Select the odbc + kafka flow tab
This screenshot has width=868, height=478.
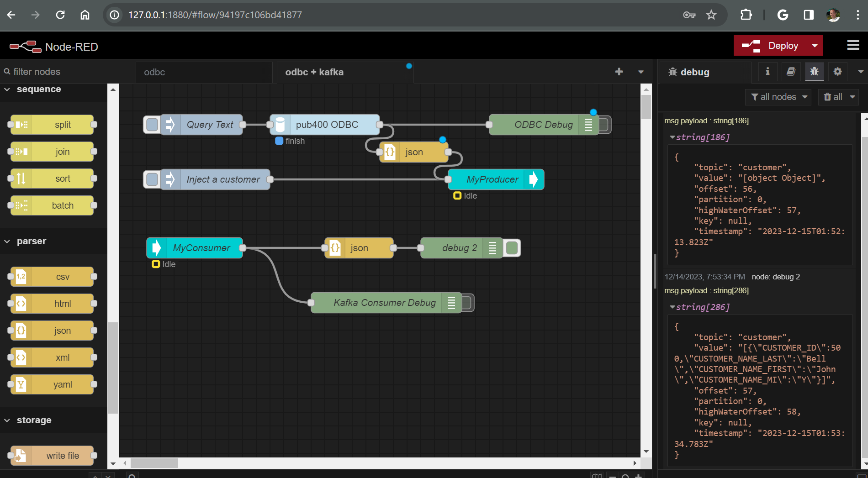tap(345, 72)
